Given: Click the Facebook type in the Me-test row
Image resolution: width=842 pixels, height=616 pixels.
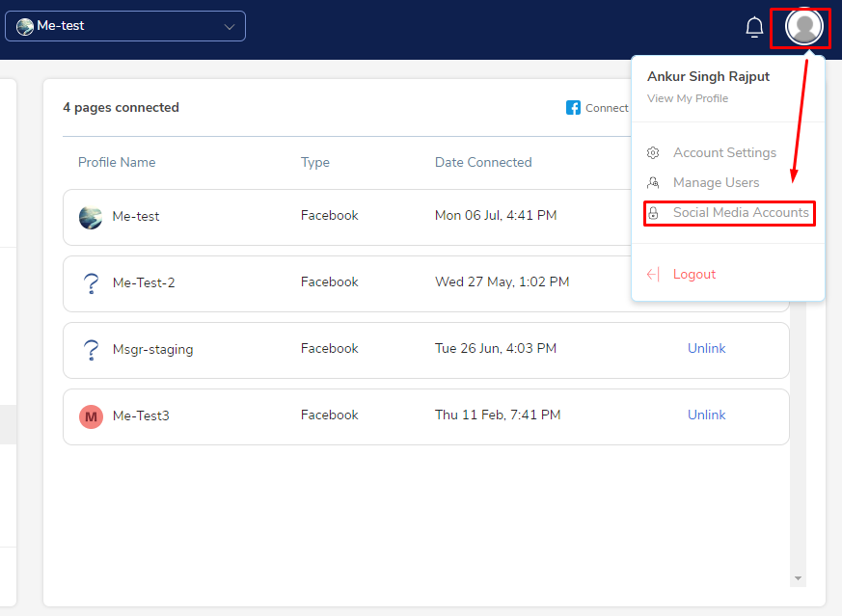Looking at the screenshot, I should [x=329, y=215].
